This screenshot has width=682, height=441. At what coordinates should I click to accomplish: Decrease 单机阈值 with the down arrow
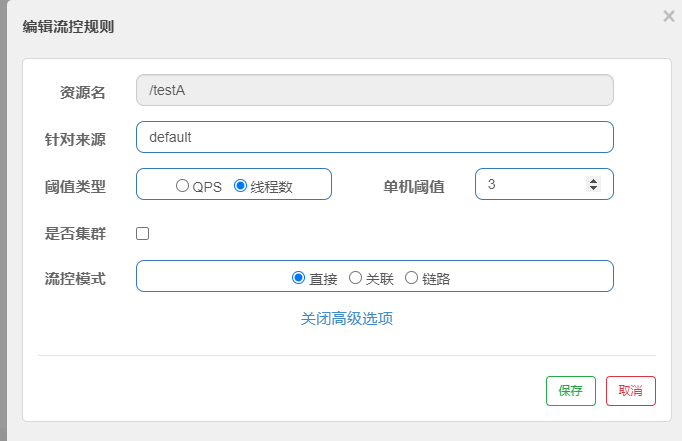click(x=593, y=187)
